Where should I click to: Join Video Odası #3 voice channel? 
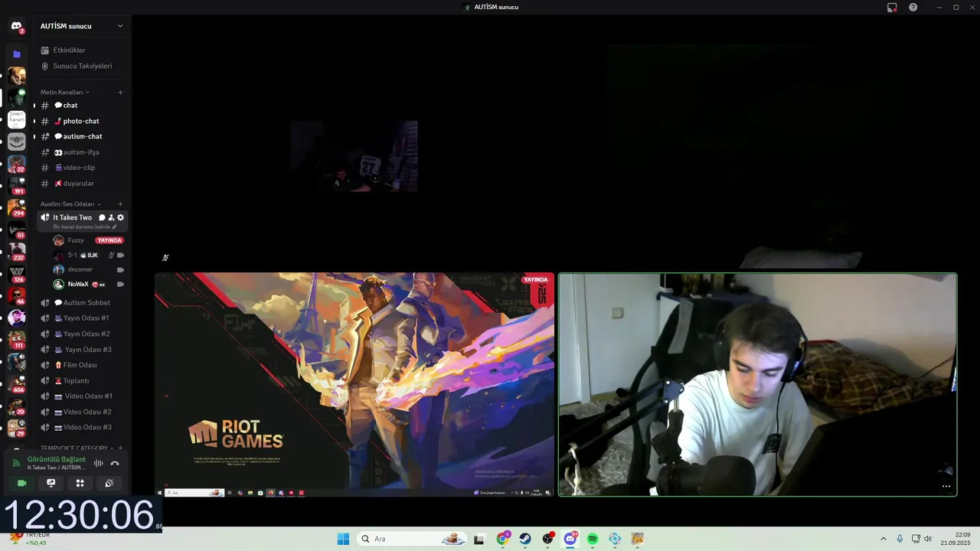[82, 427]
